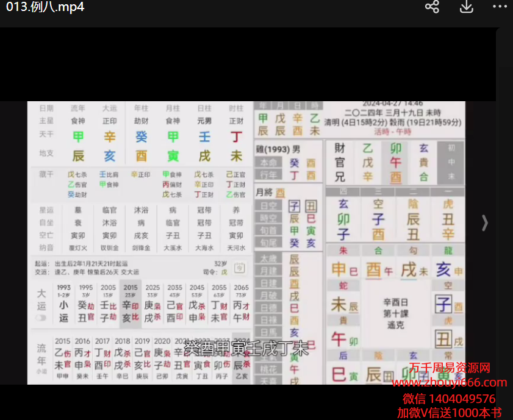513x420 pixels.
Task: Click the 日空 row label
Action: [x=268, y=206]
